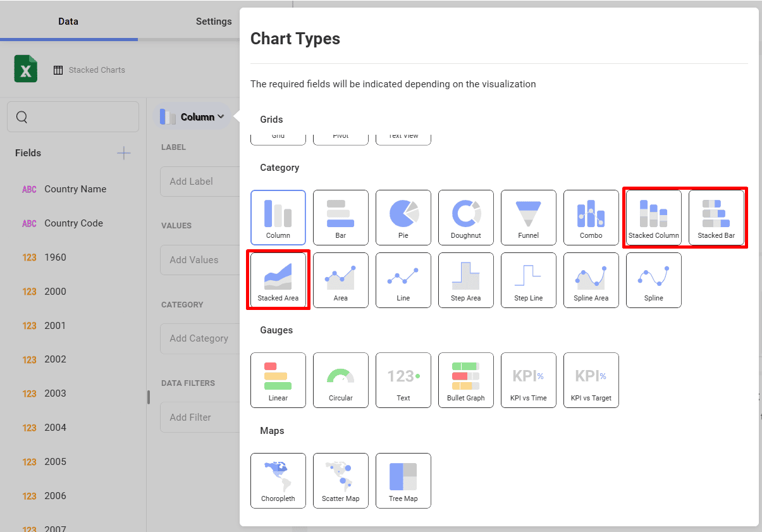
Task: Choose the Choropleth map
Action: click(278, 481)
